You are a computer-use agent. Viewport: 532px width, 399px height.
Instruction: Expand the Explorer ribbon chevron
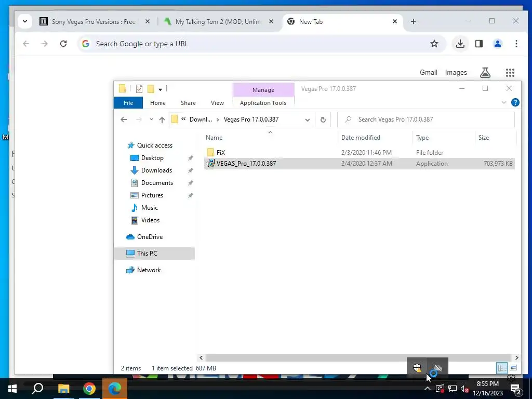[x=503, y=102]
